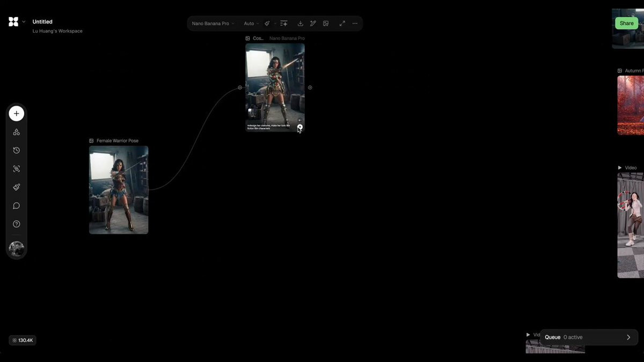Select the Autumn forest image node
Screen dimensions: 644x362
631,105
